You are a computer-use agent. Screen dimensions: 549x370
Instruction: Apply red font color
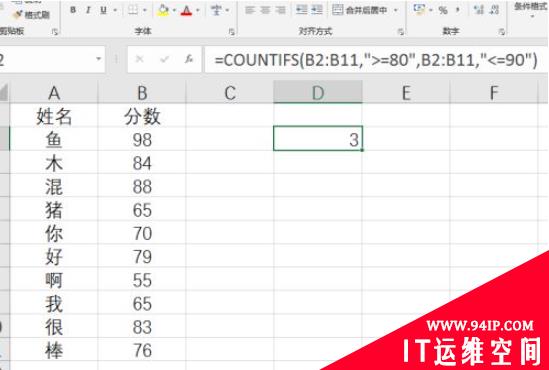187,10
